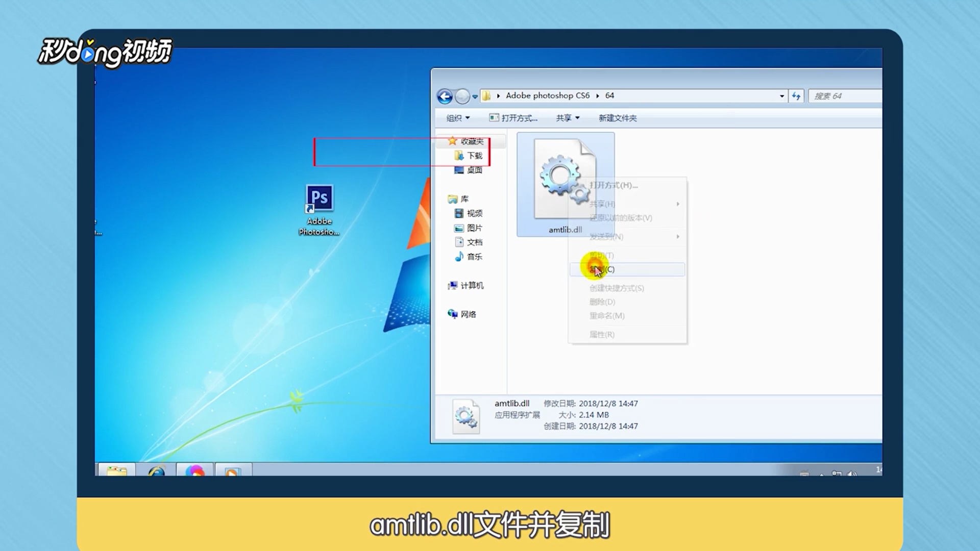Choose 属性(R) in the context menu
The height and width of the screenshot is (551, 980).
627,335
